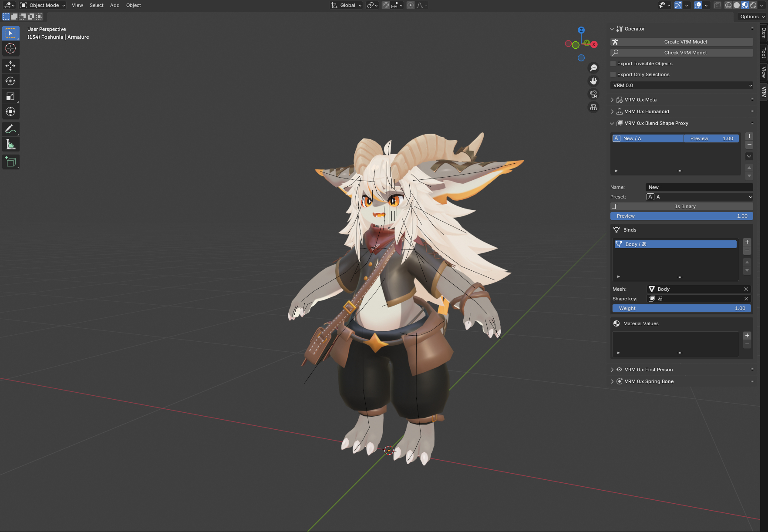
Task: Click Check VRM Model button
Action: (681, 53)
